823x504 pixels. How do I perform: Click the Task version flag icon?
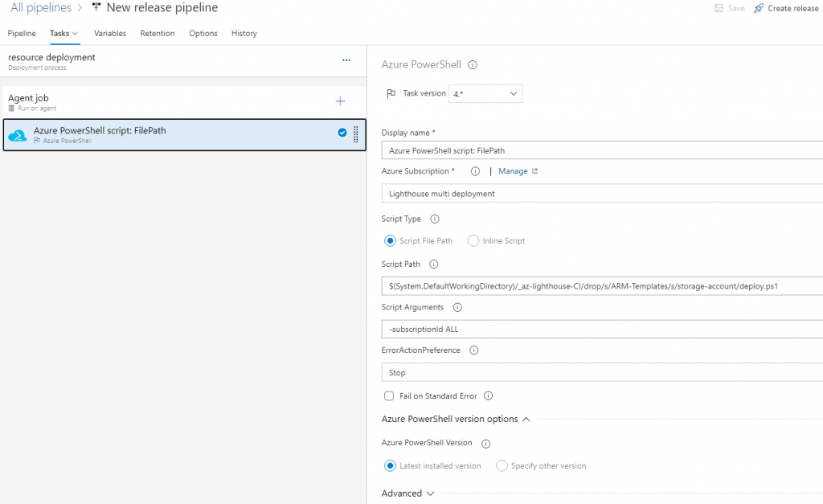coord(391,93)
